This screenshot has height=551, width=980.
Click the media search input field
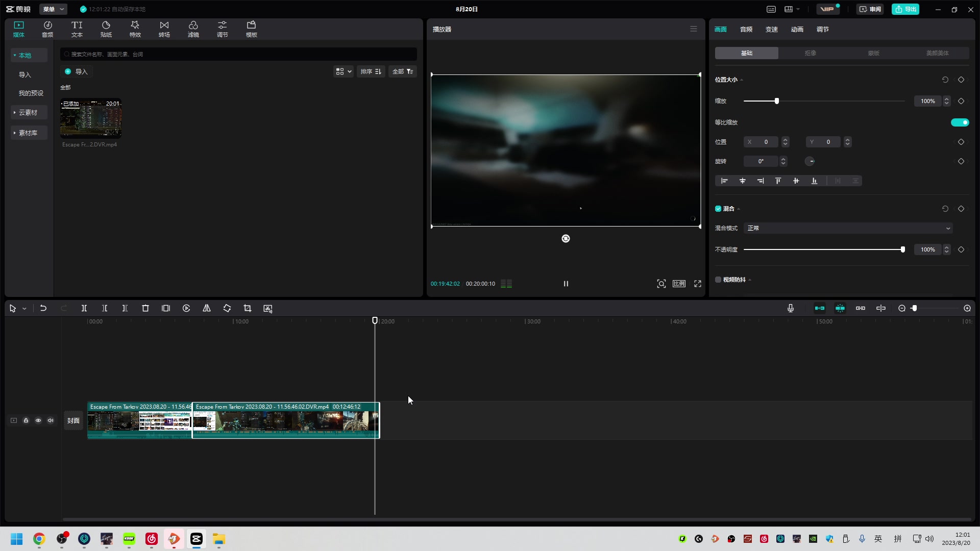238,54
